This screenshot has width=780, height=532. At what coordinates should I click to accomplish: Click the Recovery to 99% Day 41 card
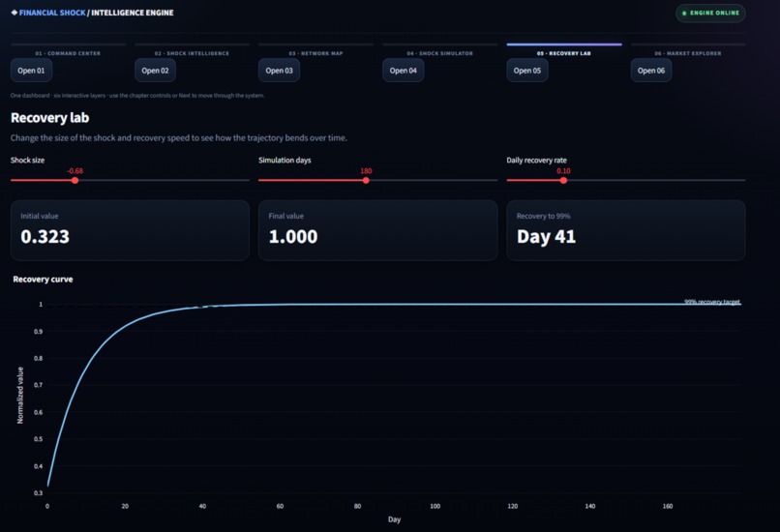626,230
